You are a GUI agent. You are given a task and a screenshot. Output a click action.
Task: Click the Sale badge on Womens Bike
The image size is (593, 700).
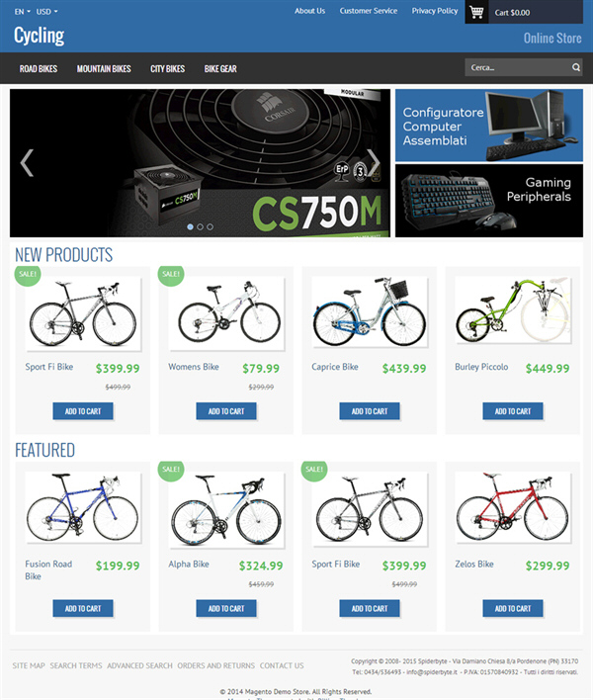tap(171, 274)
